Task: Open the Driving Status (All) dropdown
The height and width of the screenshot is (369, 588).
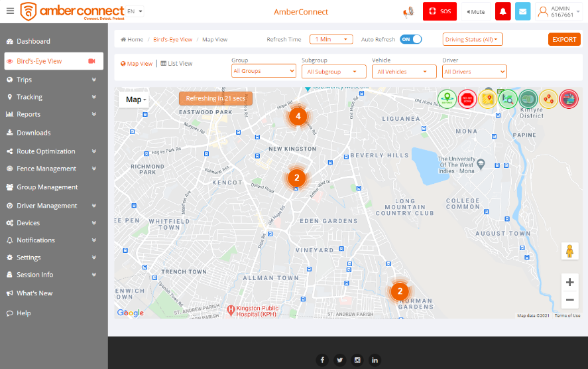Action: tap(473, 39)
